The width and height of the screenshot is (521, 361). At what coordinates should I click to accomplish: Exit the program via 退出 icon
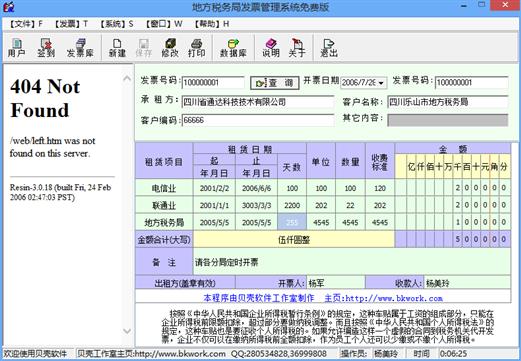(329, 48)
